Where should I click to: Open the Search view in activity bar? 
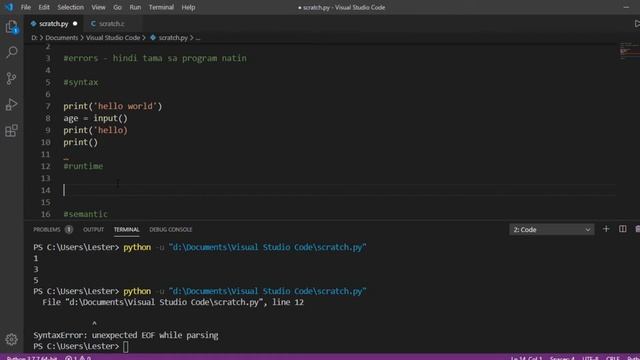coord(11,52)
